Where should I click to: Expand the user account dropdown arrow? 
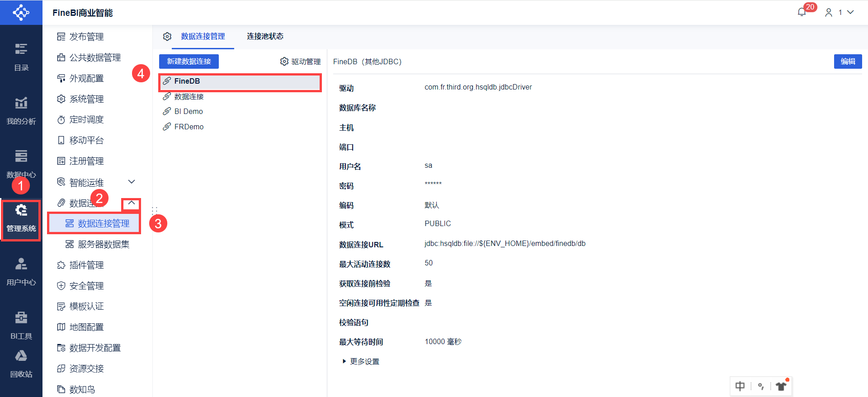[x=850, y=12]
